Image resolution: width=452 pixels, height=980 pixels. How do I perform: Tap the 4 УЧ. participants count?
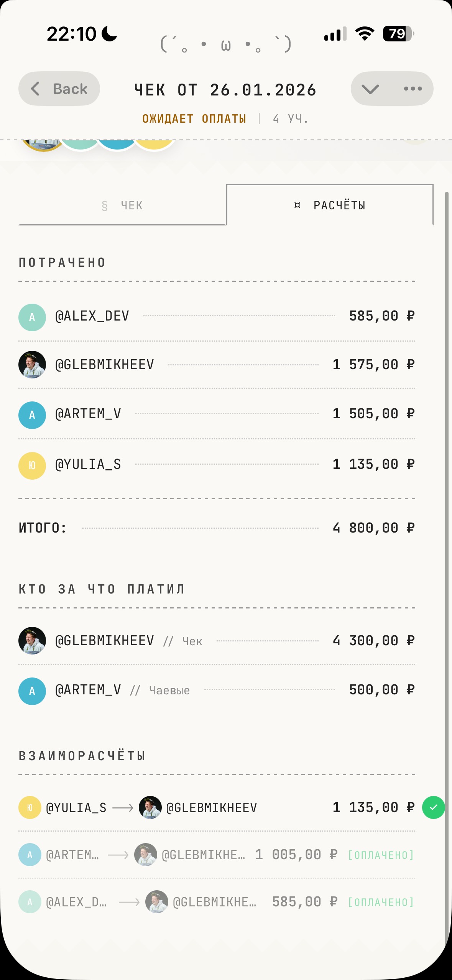point(291,119)
